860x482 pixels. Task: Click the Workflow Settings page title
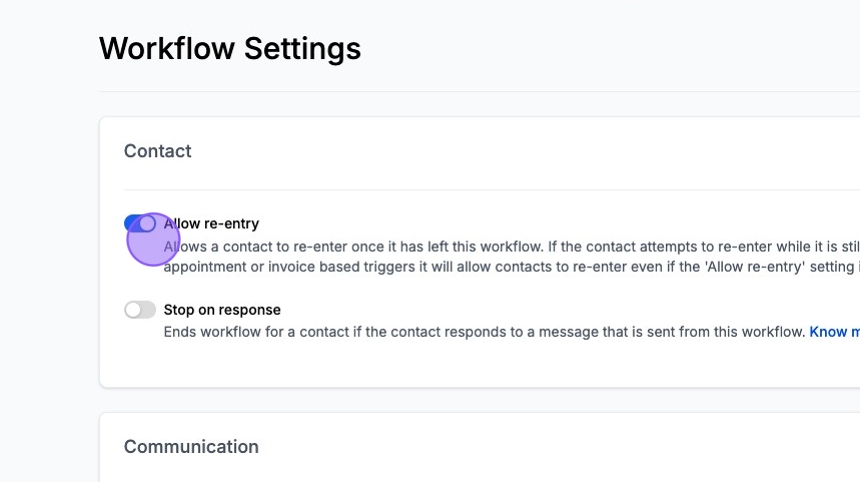(x=230, y=48)
